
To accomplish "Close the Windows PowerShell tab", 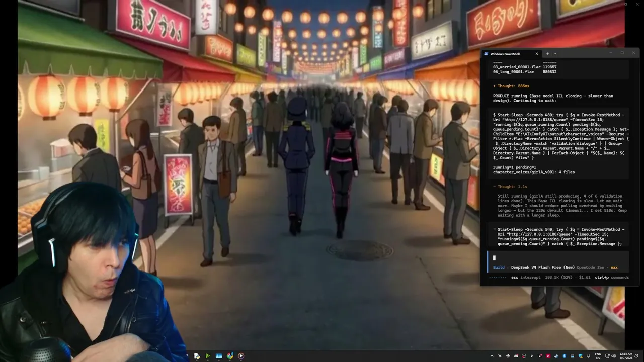I will pos(537,54).
